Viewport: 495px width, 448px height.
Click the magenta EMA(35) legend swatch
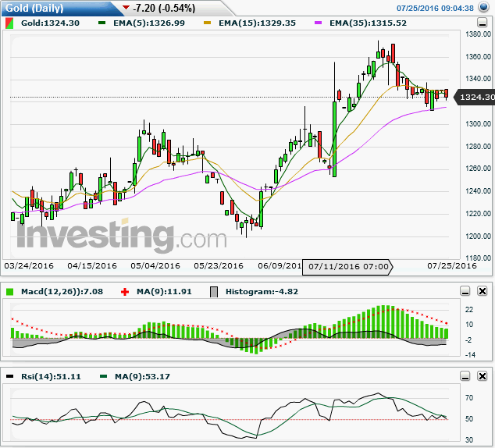319,23
